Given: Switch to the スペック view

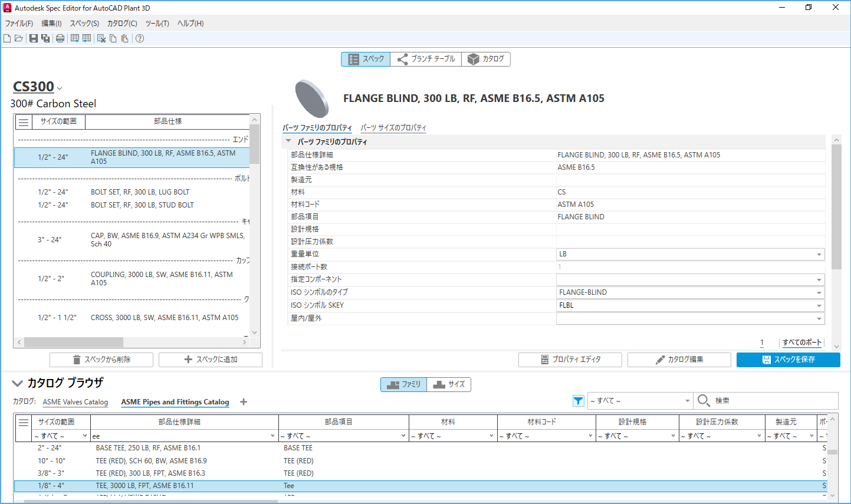Looking at the screenshot, I should tap(366, 59).
